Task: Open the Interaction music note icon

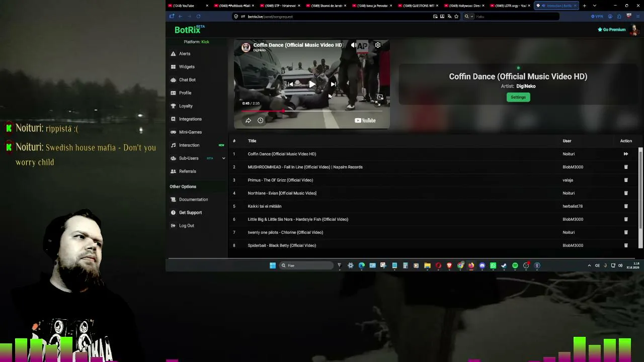Action: pos(173,145)
